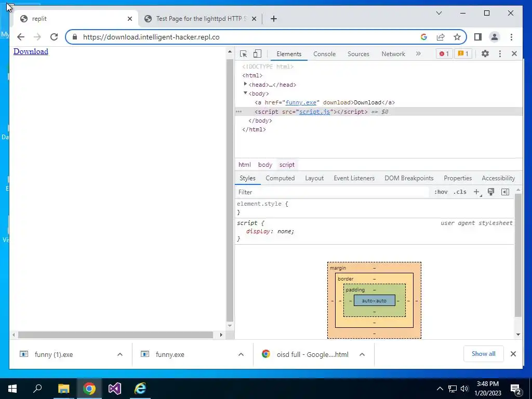This screenshot has height=399, width=532.
Task: Open Visual Studio from the taskbar
Action: [x=115, y=389]
